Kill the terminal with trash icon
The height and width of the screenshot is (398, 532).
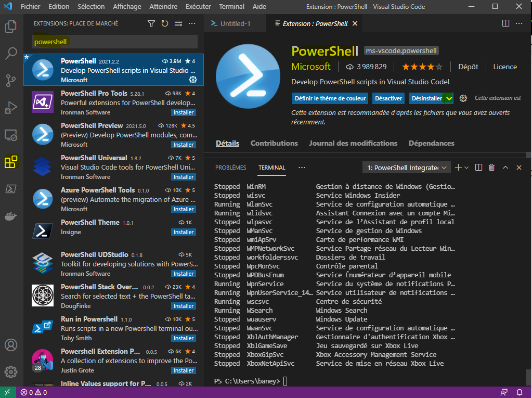point(492,168)
